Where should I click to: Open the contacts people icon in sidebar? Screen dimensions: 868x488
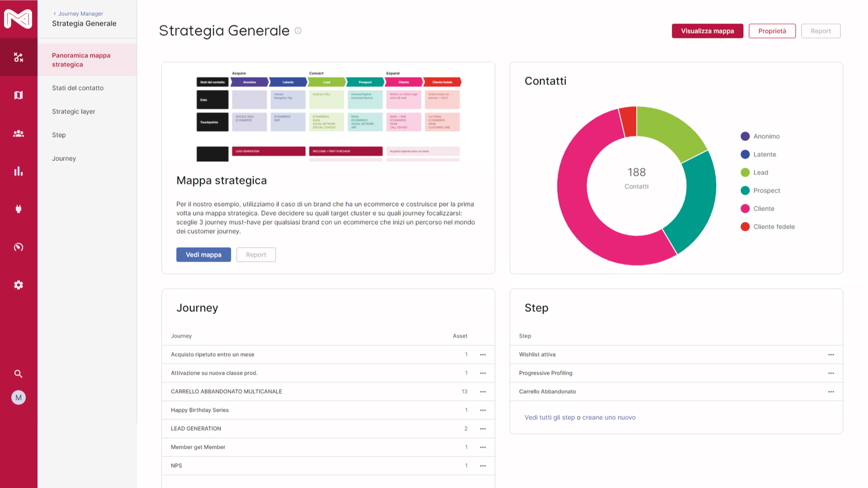pos(19,133)
